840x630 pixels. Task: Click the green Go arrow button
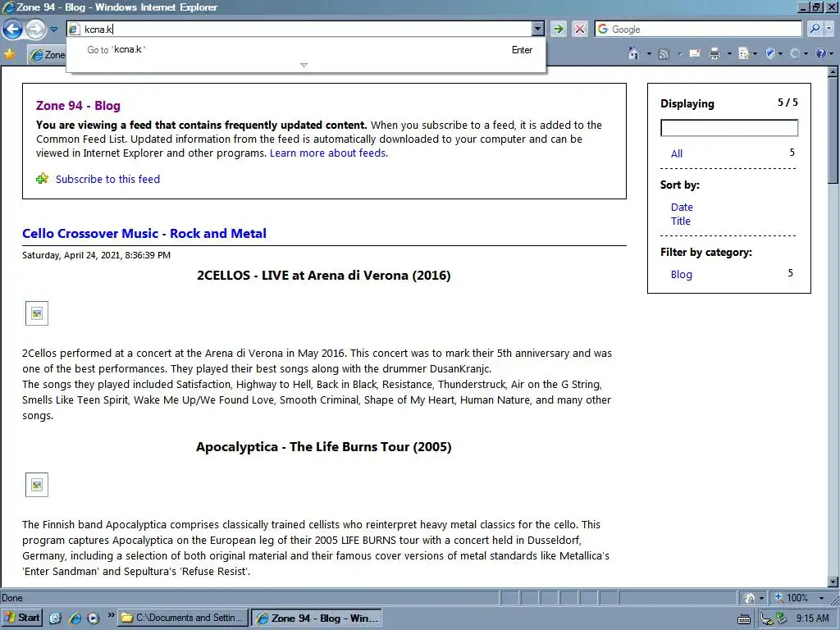(x=558, y=29)
